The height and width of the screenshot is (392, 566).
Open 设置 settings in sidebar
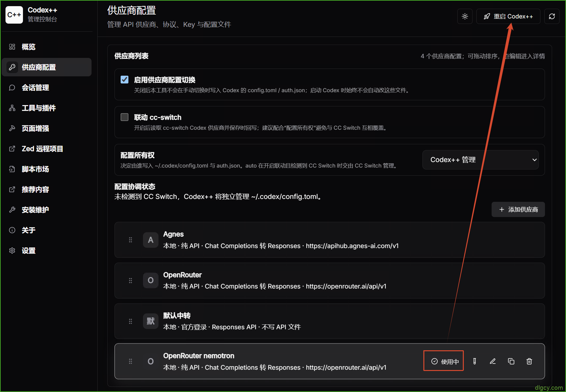[47, 251]
